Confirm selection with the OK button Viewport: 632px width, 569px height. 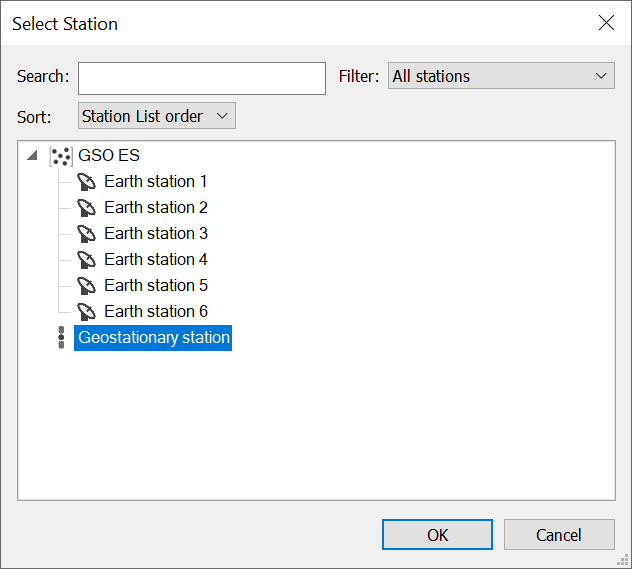point(437,535)
